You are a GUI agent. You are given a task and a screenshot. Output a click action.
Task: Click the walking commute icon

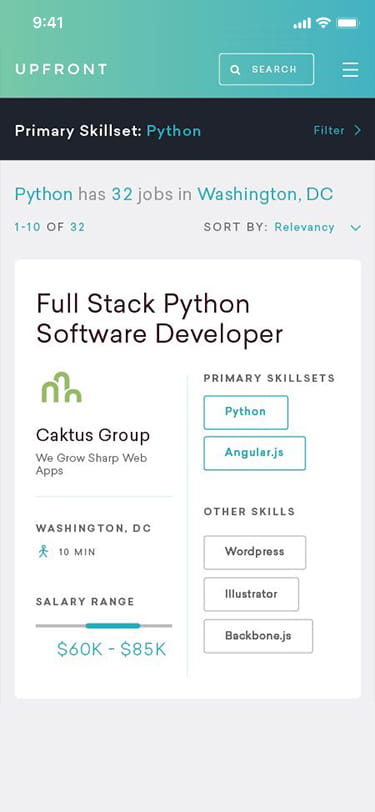(x=43, y=552)
